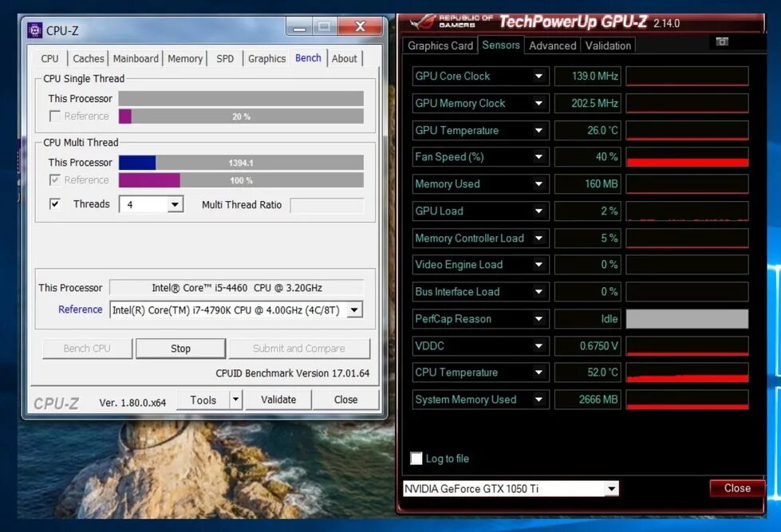Open Fan Speed (%) sensor dropdown
The image size is (781, 532).
point(538,157)
